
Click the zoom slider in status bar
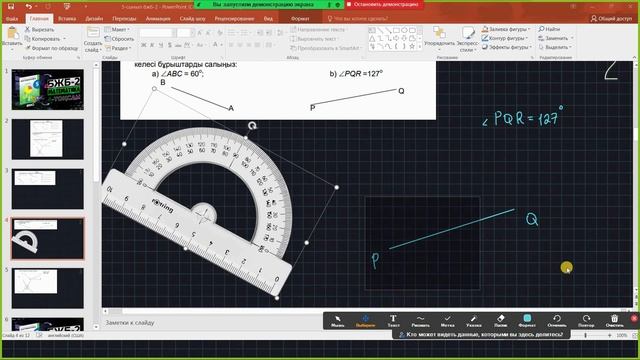point(586,335)
